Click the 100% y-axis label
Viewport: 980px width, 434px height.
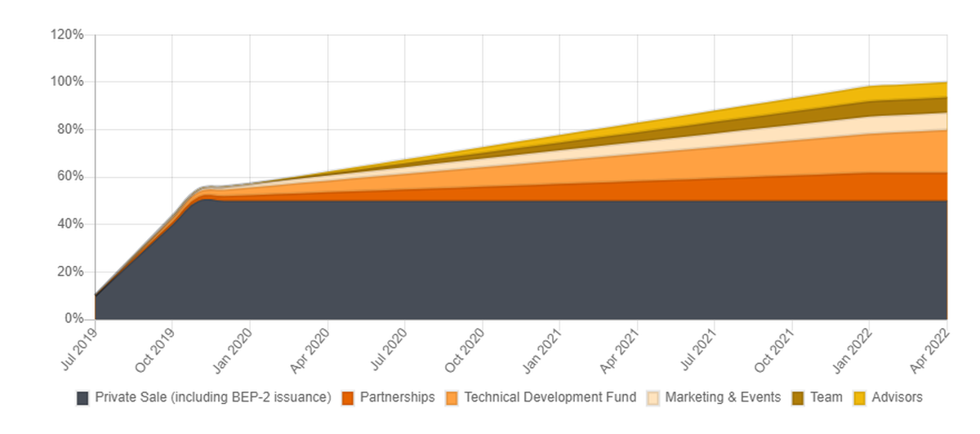pos(67,82)
